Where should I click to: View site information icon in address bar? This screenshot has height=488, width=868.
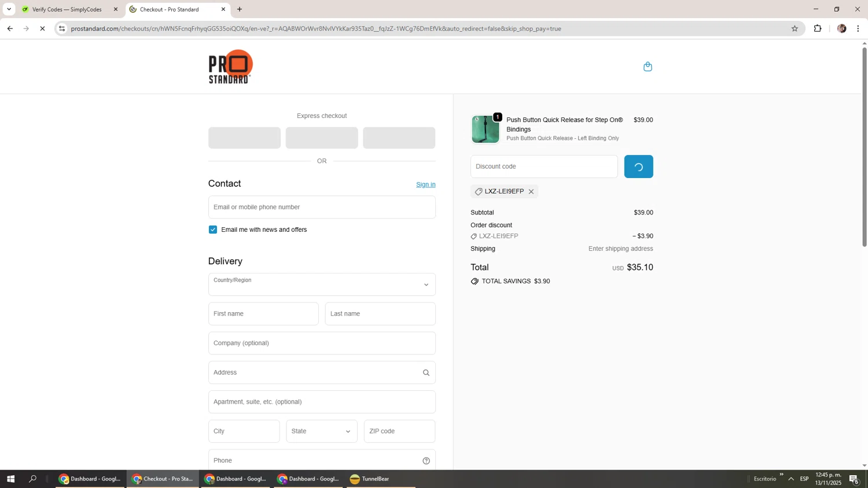[x=62, y=28]
